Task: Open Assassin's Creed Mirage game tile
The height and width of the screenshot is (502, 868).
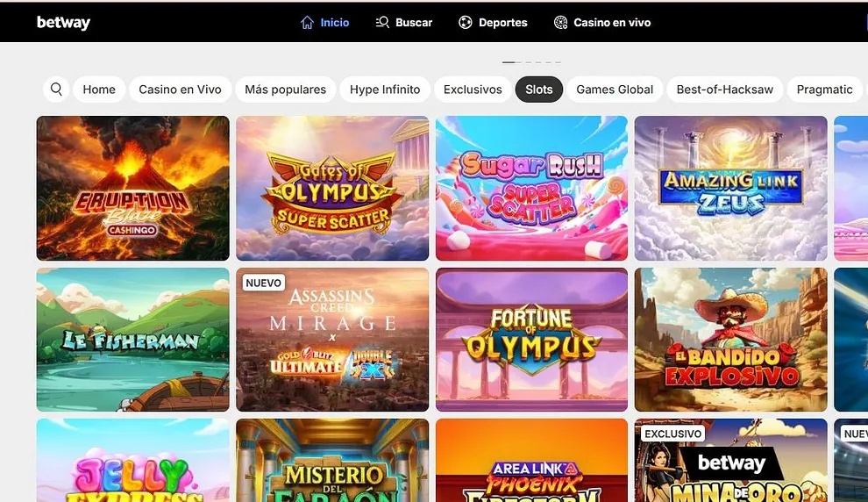Action: [332, 340]
